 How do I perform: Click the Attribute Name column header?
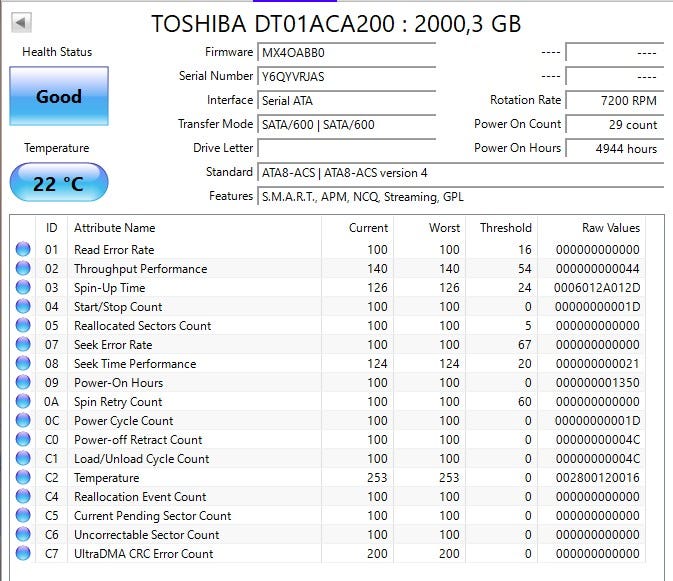[x=115, y=227]
